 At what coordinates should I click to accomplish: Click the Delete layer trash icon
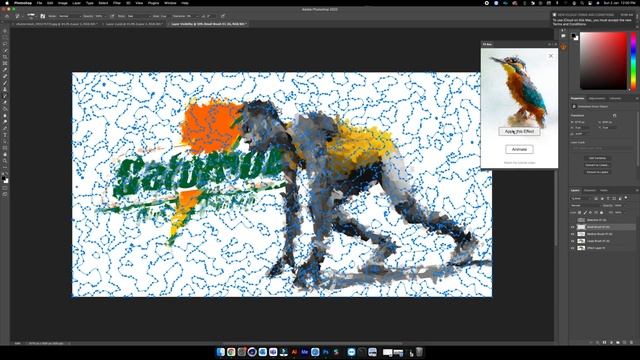pyautogui.click(x=631, y=342)
